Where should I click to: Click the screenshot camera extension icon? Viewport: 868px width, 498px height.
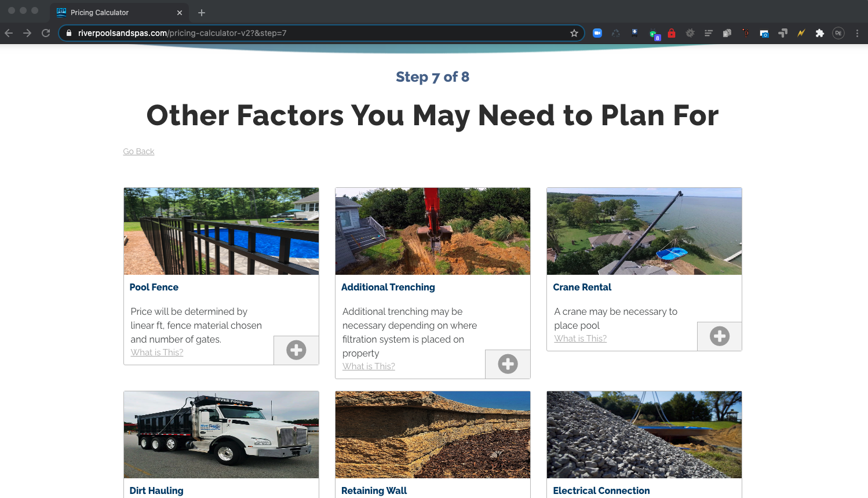[x=764, y=33]
